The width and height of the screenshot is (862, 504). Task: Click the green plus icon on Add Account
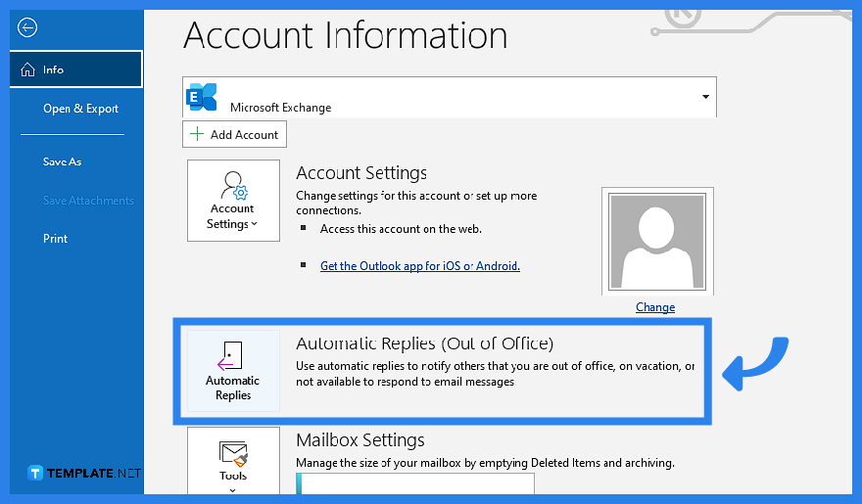(196, 134)
